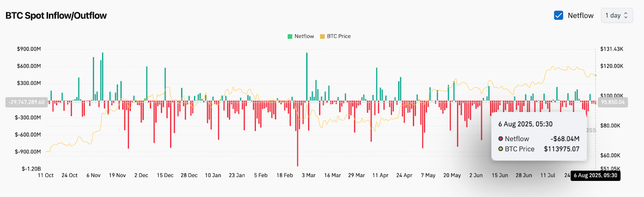Click the -29,747,289.60 left axis marker
The image size is (644, 197).
(x=27, y=102)
